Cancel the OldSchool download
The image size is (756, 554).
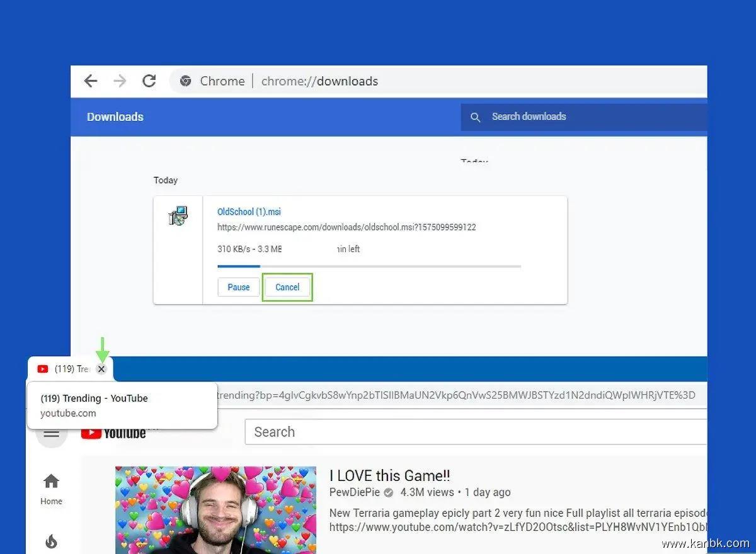287,287
